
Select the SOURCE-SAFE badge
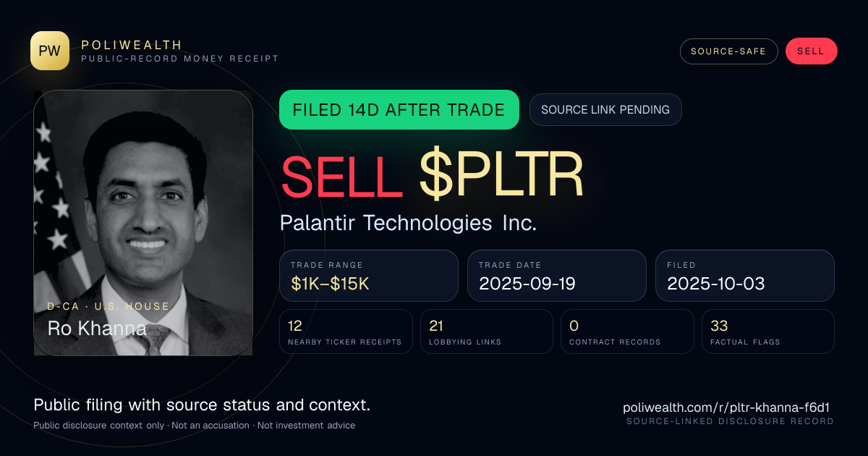tap(728, 51)
